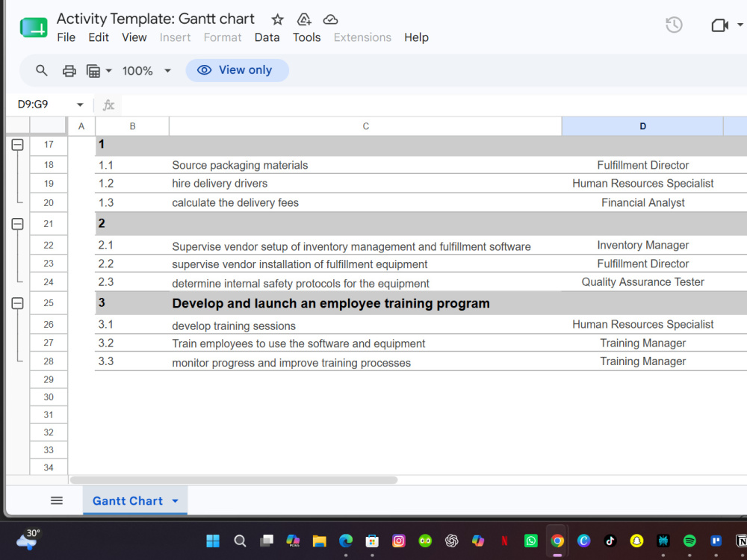
Task: Open the Tools menu
Action: (x=306, y=37)
